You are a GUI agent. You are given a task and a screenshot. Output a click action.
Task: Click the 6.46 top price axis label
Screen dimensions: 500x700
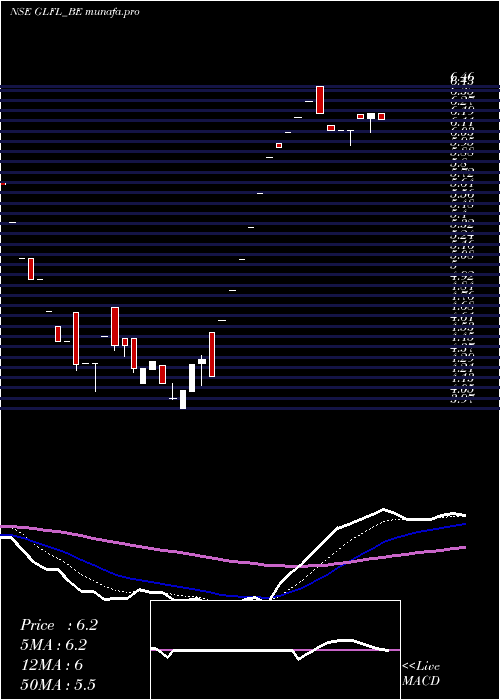tap(462, 78)
